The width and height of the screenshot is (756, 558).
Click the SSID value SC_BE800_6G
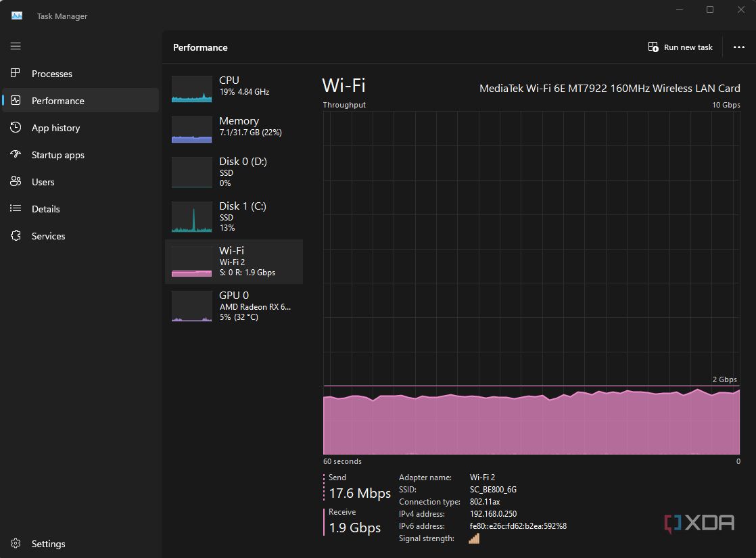(493, 490)
